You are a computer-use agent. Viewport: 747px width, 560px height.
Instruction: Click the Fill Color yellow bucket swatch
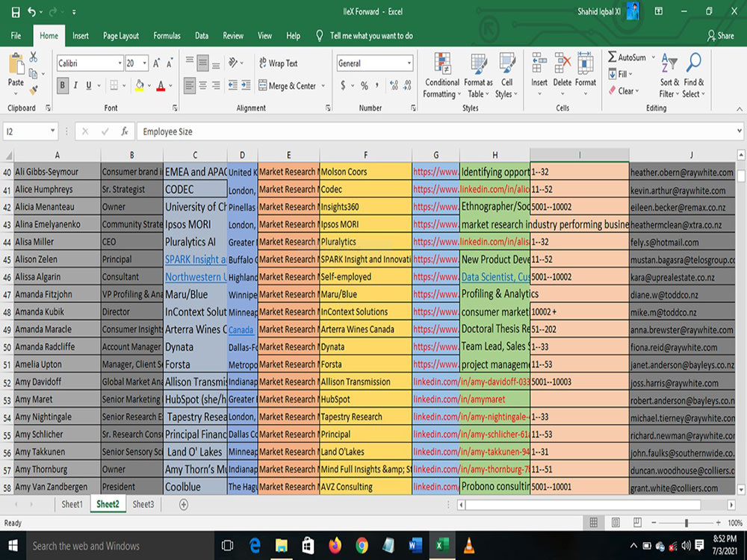coord(140,86)
